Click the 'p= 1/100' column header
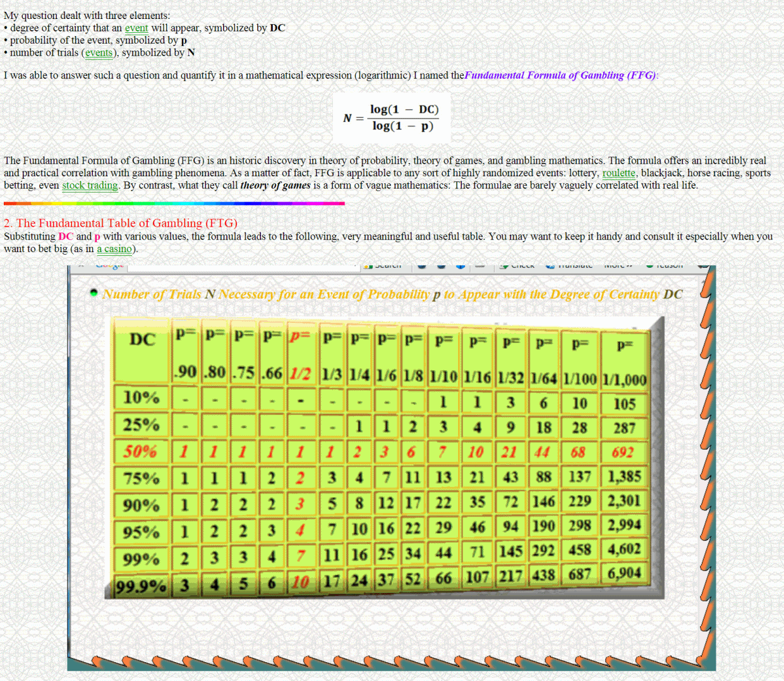 point(580,359)
